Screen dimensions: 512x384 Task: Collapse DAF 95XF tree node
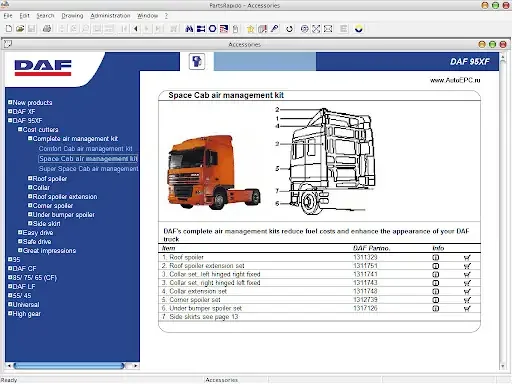point(10,120)
